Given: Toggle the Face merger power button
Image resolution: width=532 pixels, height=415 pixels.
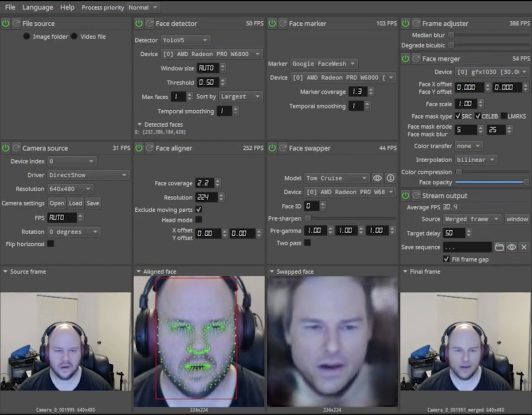Looking at the screenshot, I should pyautogui.click(x=405, y=58).
